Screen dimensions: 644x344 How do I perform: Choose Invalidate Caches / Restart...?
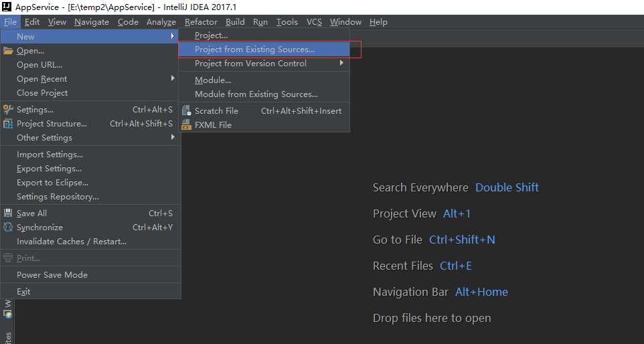pos(90,242)
